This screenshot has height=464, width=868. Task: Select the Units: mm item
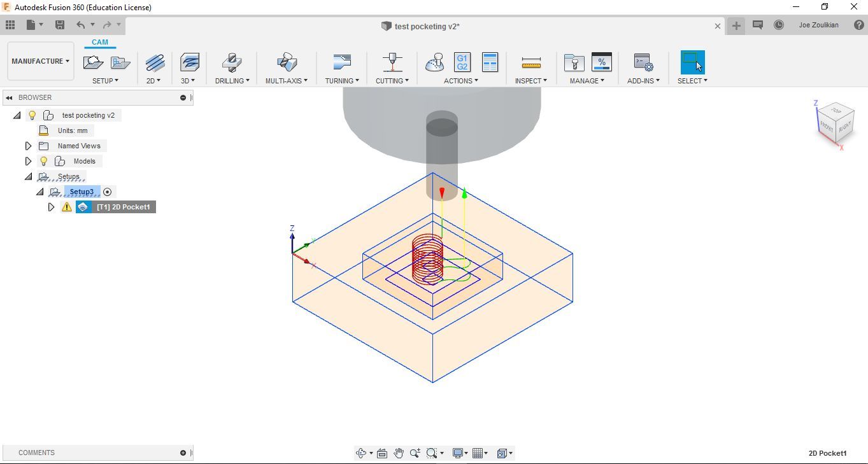click(73, 130)
